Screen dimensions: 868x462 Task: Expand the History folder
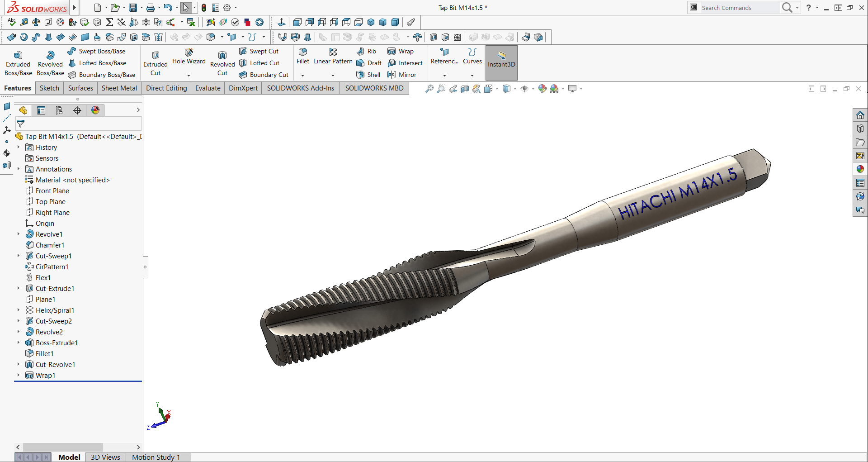click(19, 148)
